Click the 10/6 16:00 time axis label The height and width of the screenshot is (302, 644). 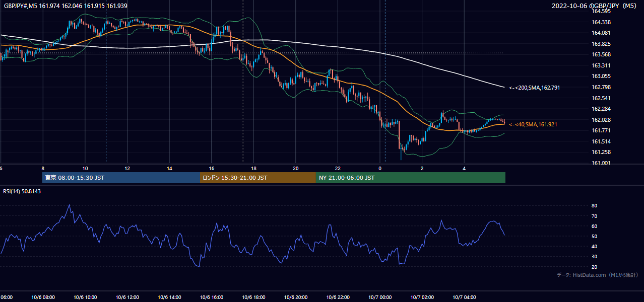(x=211, y=297)
